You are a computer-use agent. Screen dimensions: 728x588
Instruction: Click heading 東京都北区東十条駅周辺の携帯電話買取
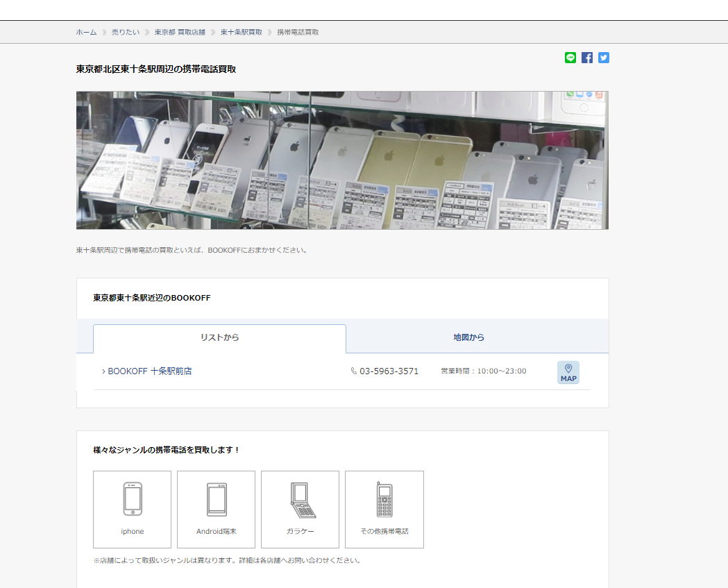156,69
